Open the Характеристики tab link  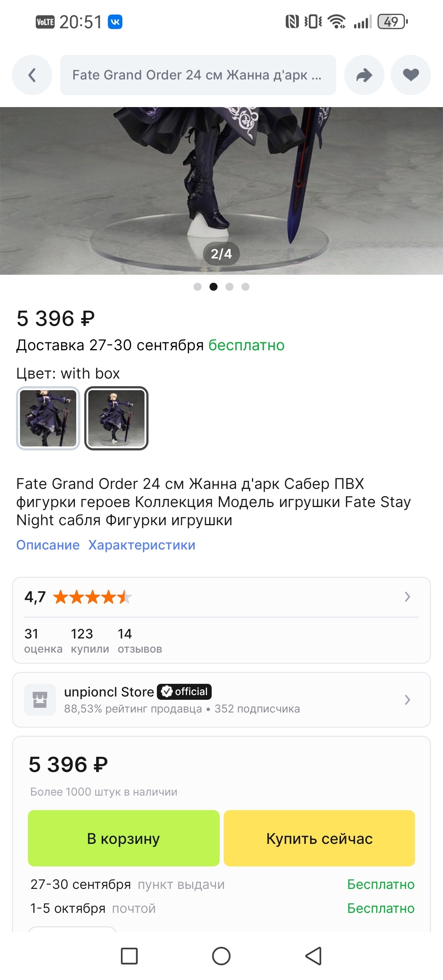[142, 545]
